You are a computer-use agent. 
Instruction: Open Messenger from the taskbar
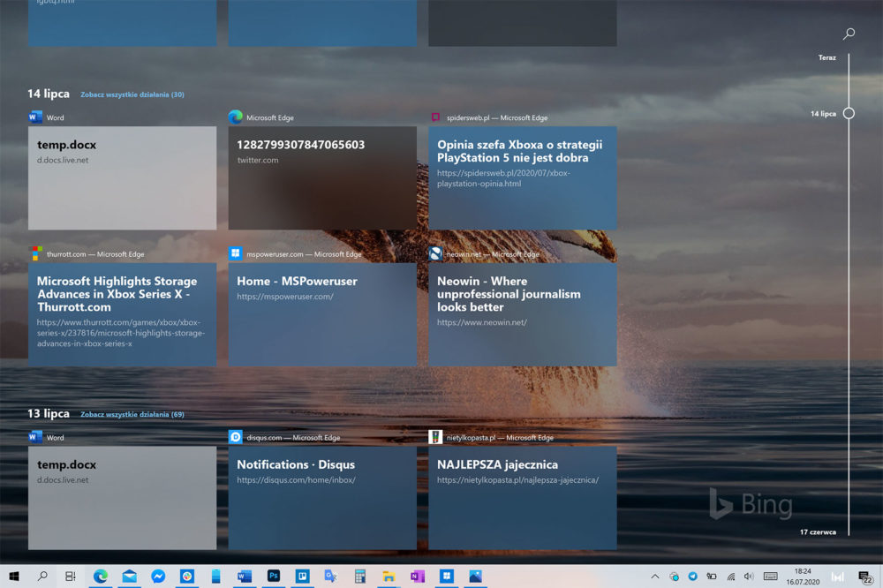coord(158,577)
